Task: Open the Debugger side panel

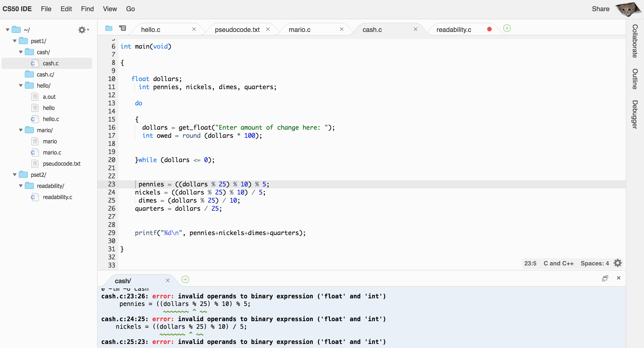Action: (x=635, y=114)
